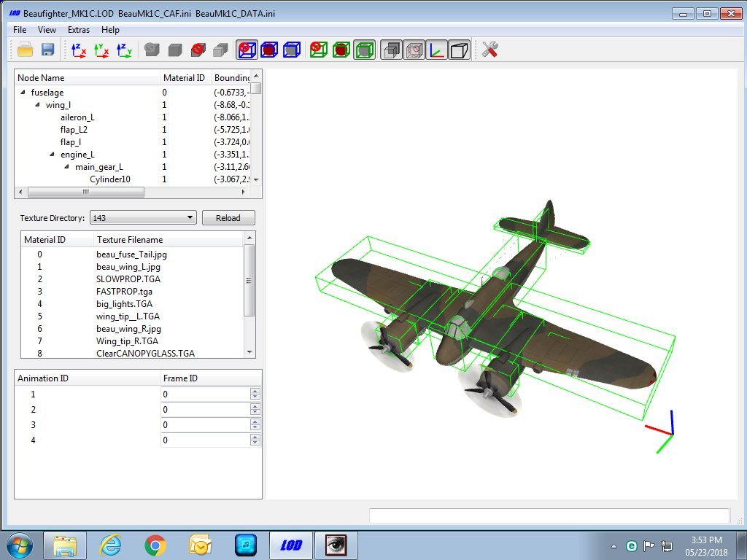The image size is (747, 560).
Task: Click the gray torus mesh icon
Action: [152, 50]
